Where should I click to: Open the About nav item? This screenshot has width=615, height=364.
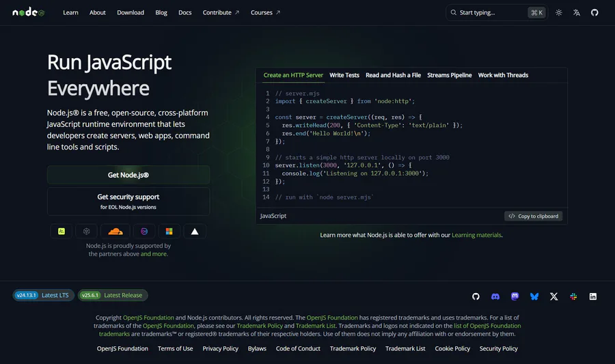click(x=97, y=12)
